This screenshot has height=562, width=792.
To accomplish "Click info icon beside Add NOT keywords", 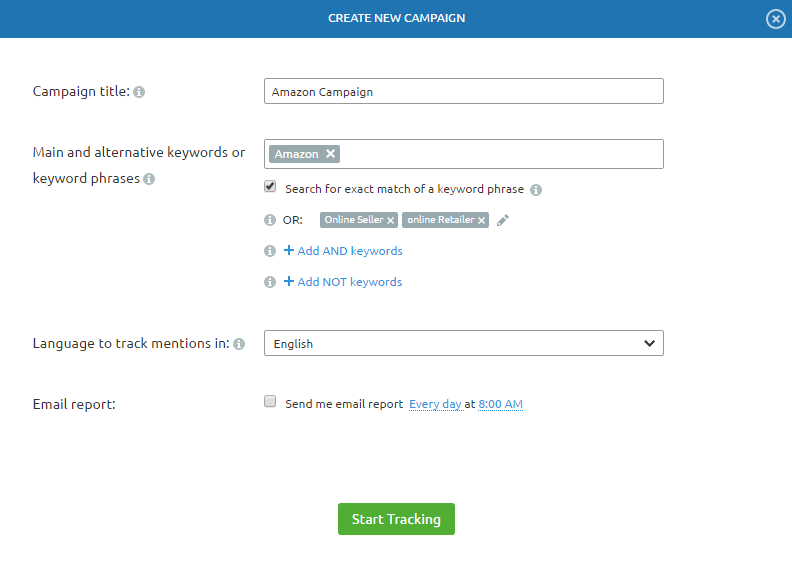I will pyautogui.click(x=270, y=282).
